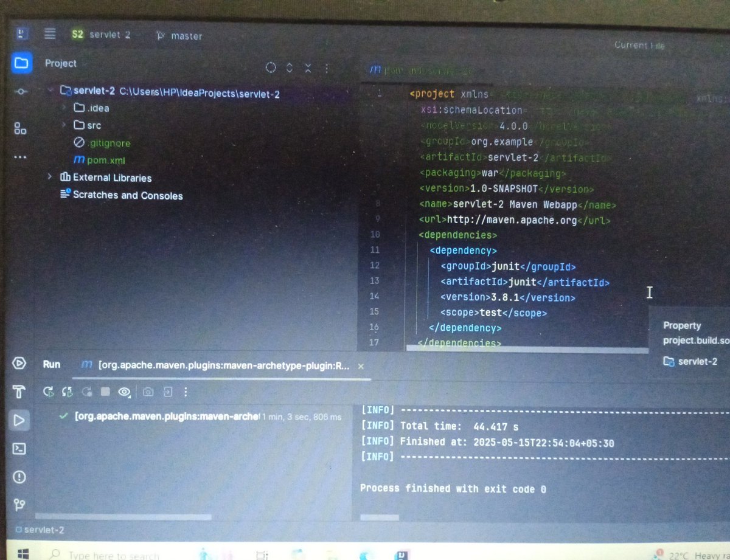Click the console output horizontal scrollbar

click(x=380, y=517)
